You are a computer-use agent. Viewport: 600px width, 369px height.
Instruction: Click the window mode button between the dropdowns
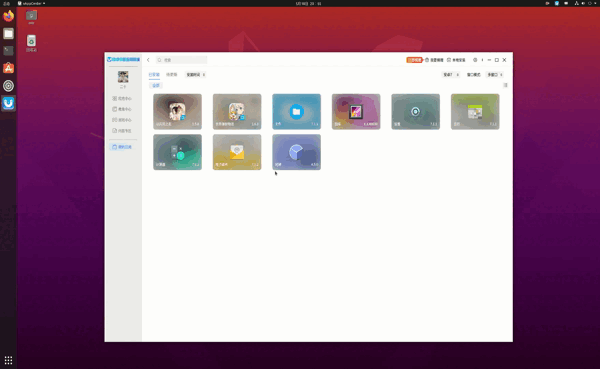pyautogui.click(x=473, y=75)
